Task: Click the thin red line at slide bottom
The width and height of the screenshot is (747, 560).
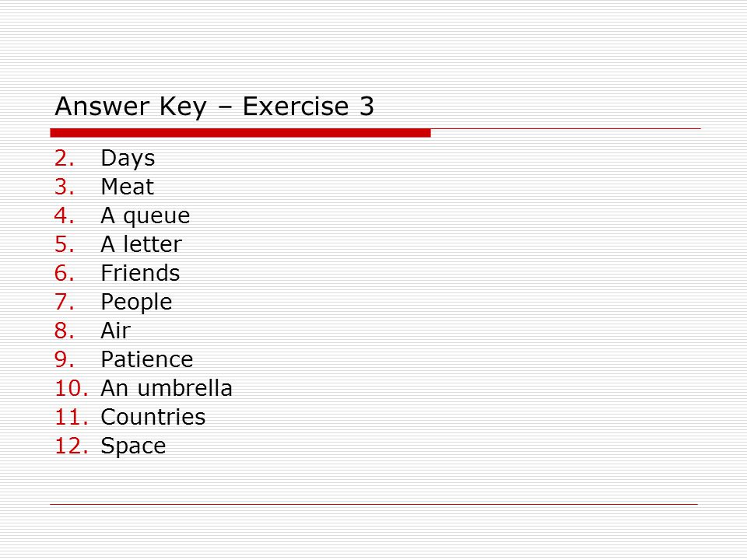Action: (374, 504)
